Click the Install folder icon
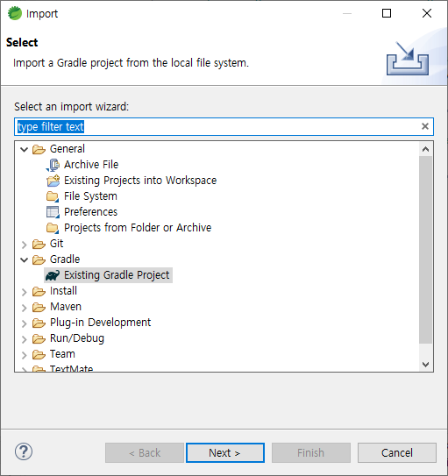448x476 pixels. pyautogui.click(x=39, y=291)
